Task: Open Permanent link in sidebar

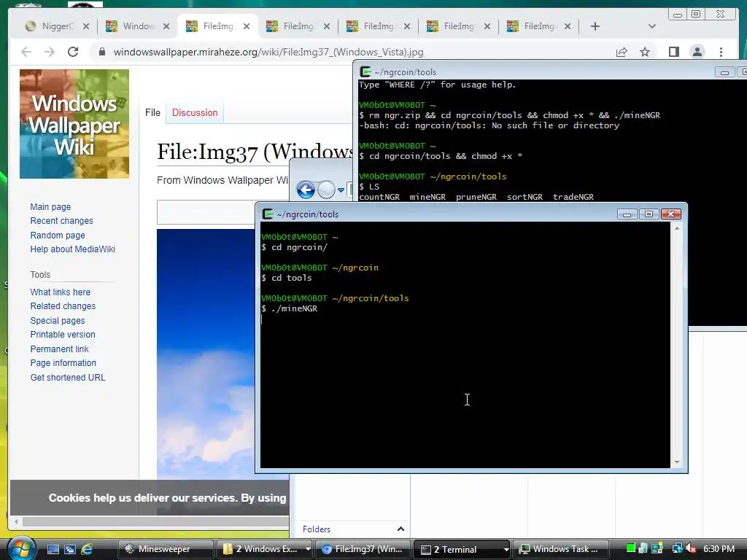Action: click(x=59, y=349)
